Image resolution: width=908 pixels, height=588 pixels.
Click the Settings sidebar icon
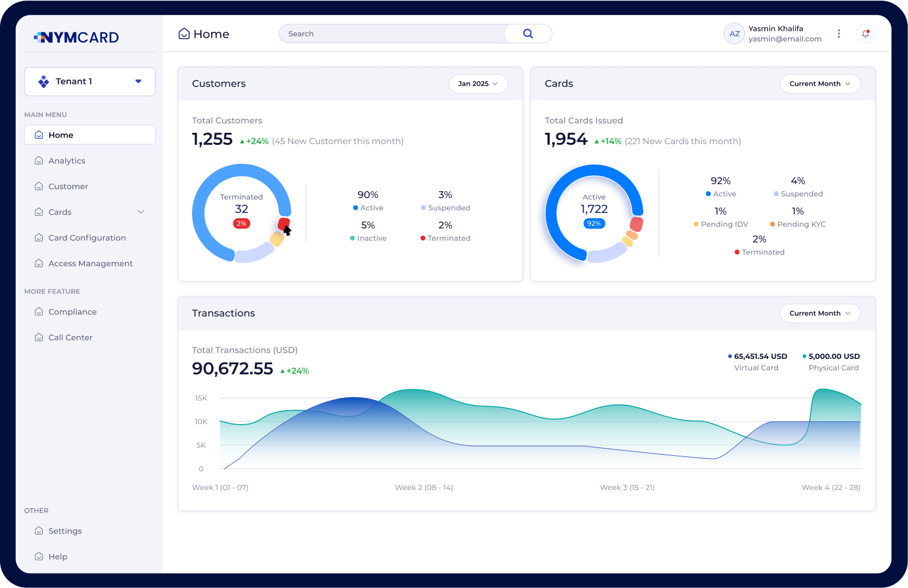[x=39, y=531]
